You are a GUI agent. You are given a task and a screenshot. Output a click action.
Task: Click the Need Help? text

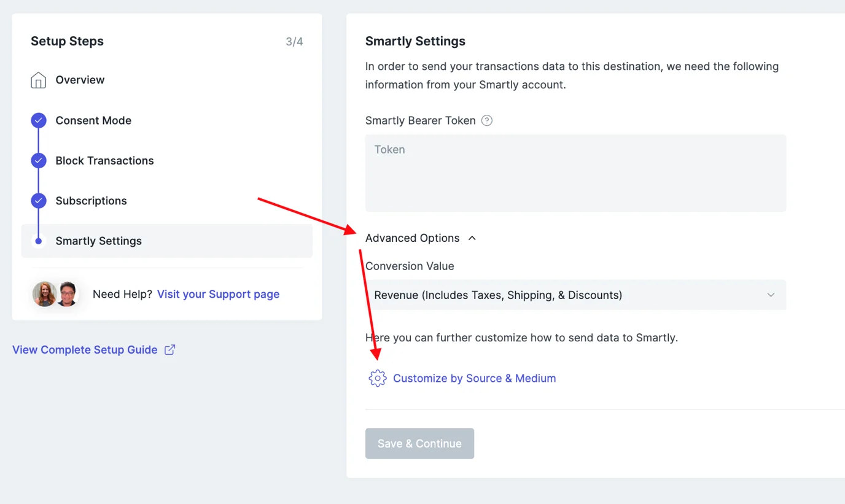122,294
